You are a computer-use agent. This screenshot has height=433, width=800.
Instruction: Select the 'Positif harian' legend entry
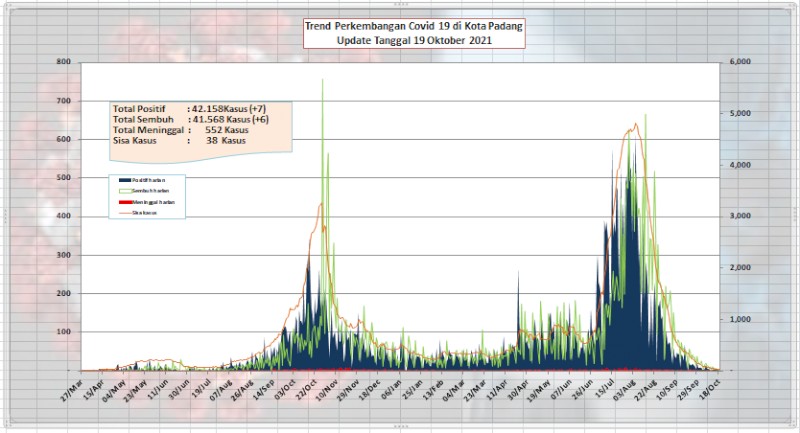point(142,180)
